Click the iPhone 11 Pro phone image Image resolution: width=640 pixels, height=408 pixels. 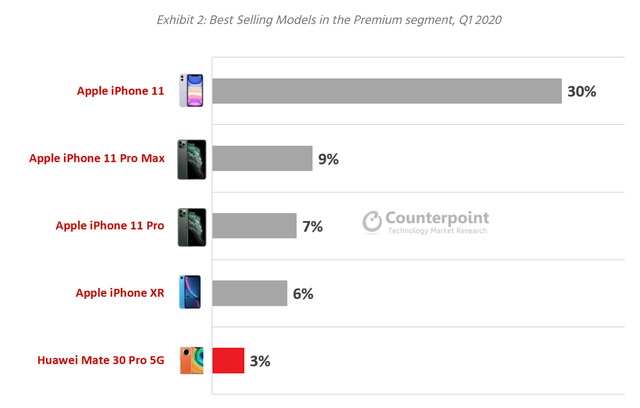[x=191, y=226]
